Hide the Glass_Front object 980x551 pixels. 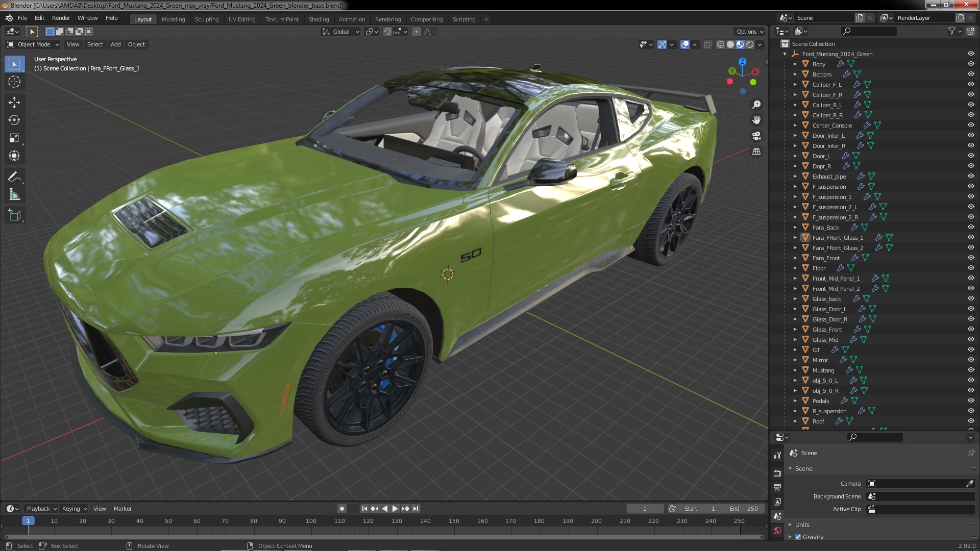971,330
